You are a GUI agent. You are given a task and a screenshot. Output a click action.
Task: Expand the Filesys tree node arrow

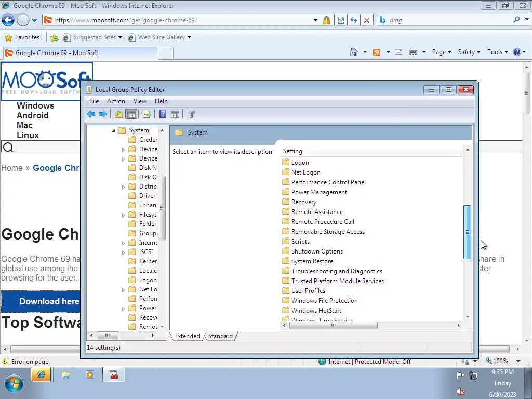[x=124, y=215]
